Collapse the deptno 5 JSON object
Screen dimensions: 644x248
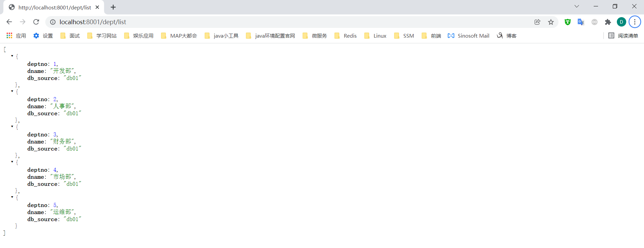(12, 197)
